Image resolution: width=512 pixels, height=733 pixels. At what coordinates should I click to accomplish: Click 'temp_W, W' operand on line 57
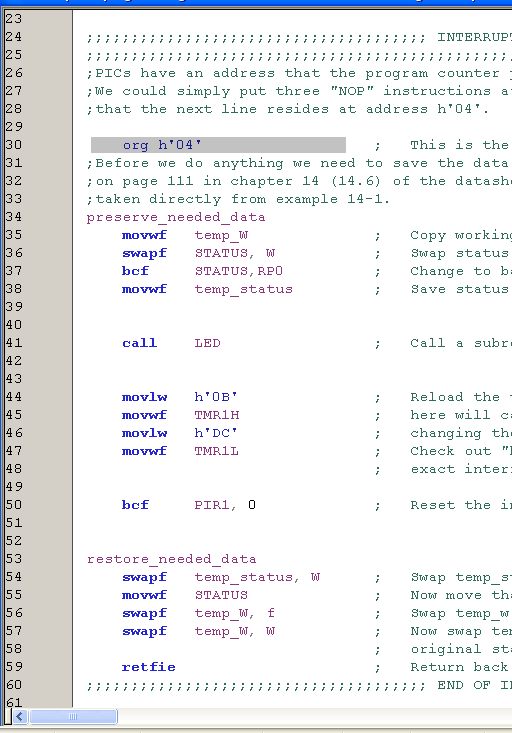235,632
